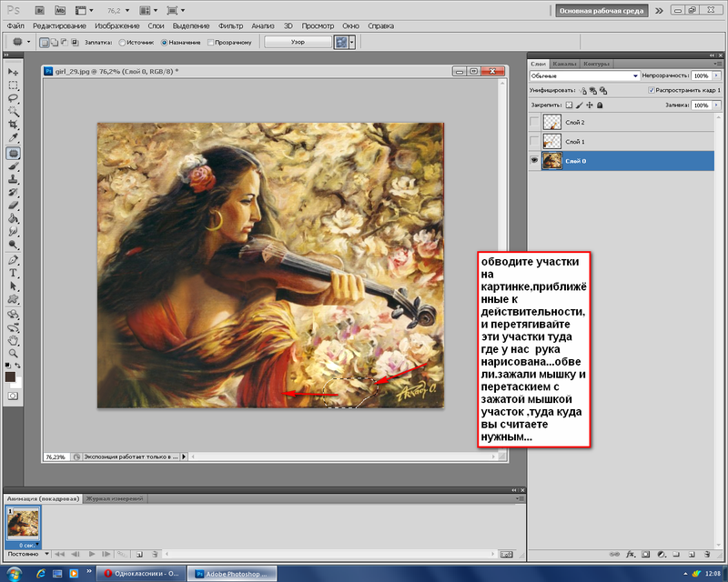Select the Zoom magnifier tool
This screenshot has height=582, width=728.
pyautogui.click(x=13, y=354)
